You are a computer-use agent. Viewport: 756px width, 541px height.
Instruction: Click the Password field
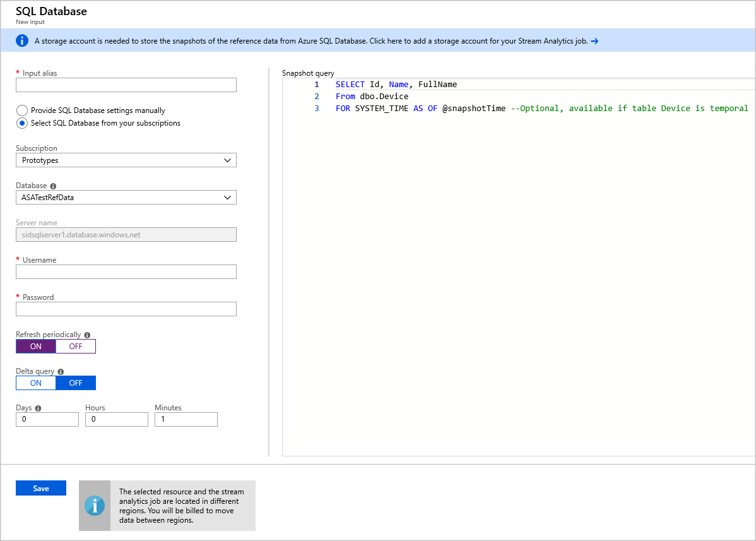126,309
